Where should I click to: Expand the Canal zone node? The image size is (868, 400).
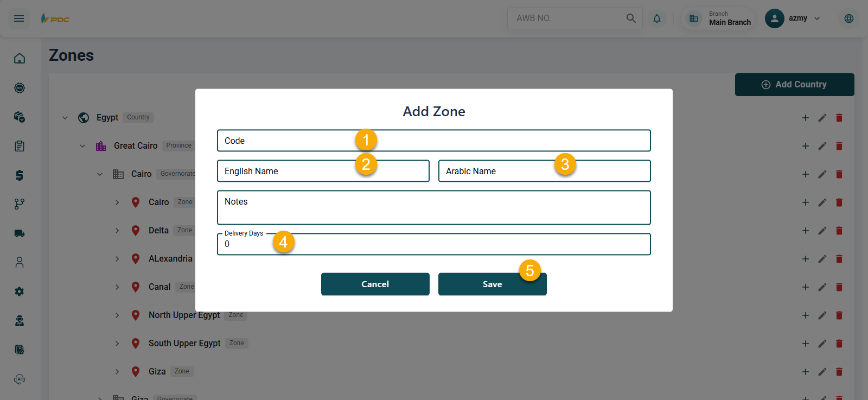(117, 287)
